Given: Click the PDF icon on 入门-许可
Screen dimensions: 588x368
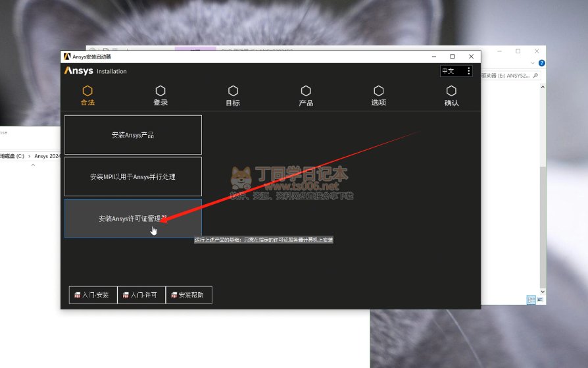Looking at the screenshot, I should [x=126, y=295].
